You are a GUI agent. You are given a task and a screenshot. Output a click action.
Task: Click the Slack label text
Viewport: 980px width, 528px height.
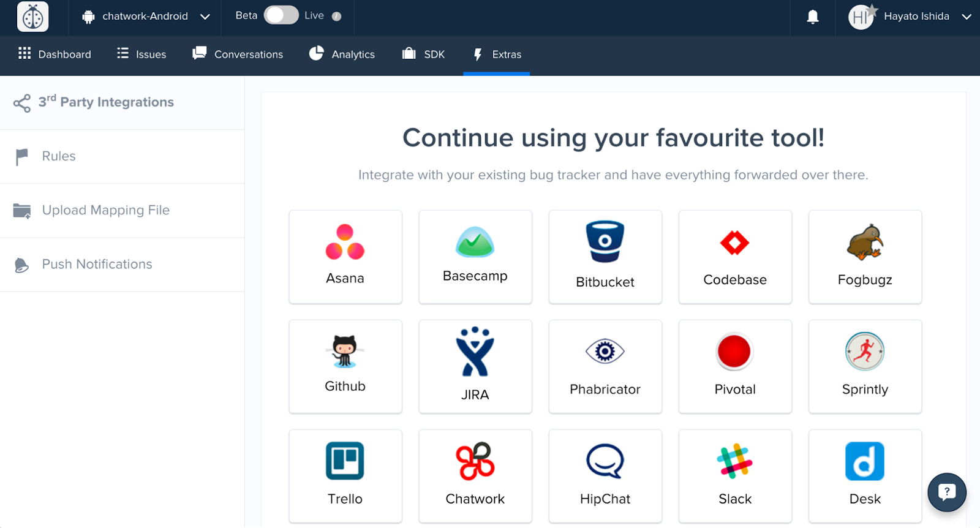(x=735, y=499)
